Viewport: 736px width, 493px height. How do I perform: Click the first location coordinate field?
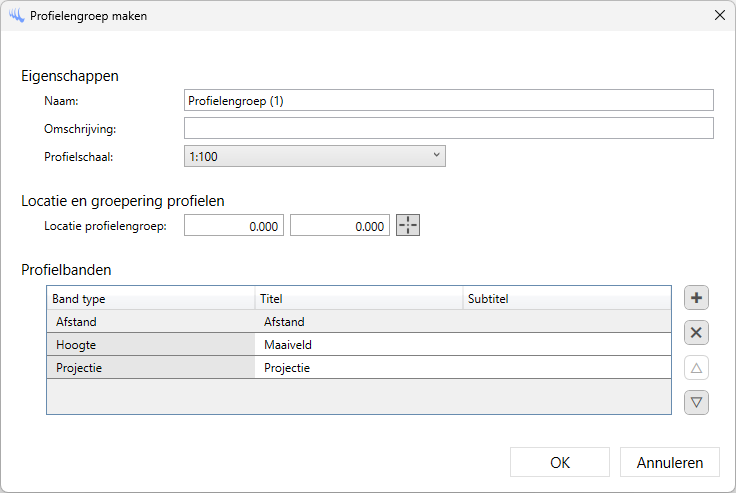click(x=234, y=226)
